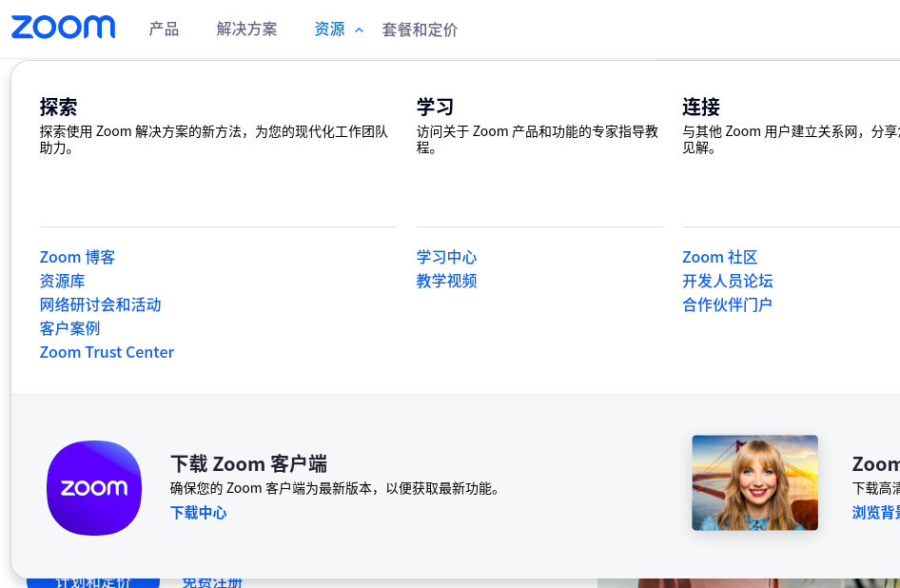This screenshot has height=588, width=900.
Task: Click the purple Zoom app icon
Action: (x=94, y=487)
